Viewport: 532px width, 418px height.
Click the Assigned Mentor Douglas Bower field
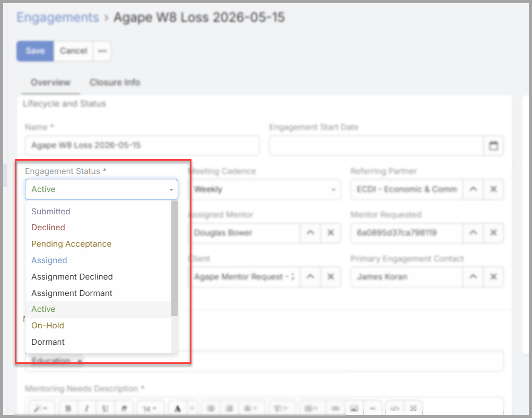tap(245, 233)
